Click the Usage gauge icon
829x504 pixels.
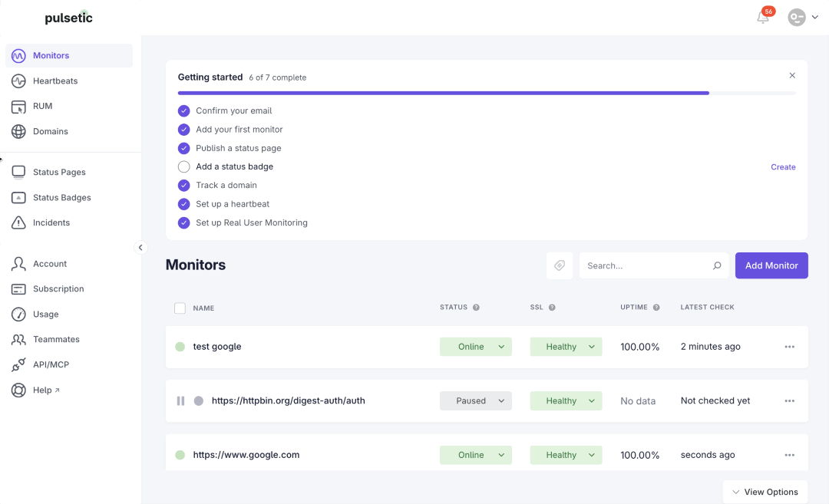pos(18,315)
